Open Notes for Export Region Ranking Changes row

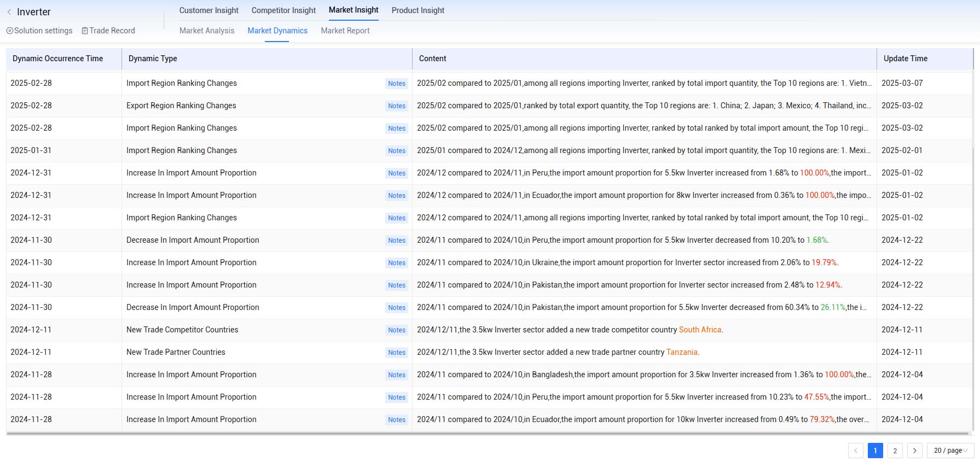point(397,106)
